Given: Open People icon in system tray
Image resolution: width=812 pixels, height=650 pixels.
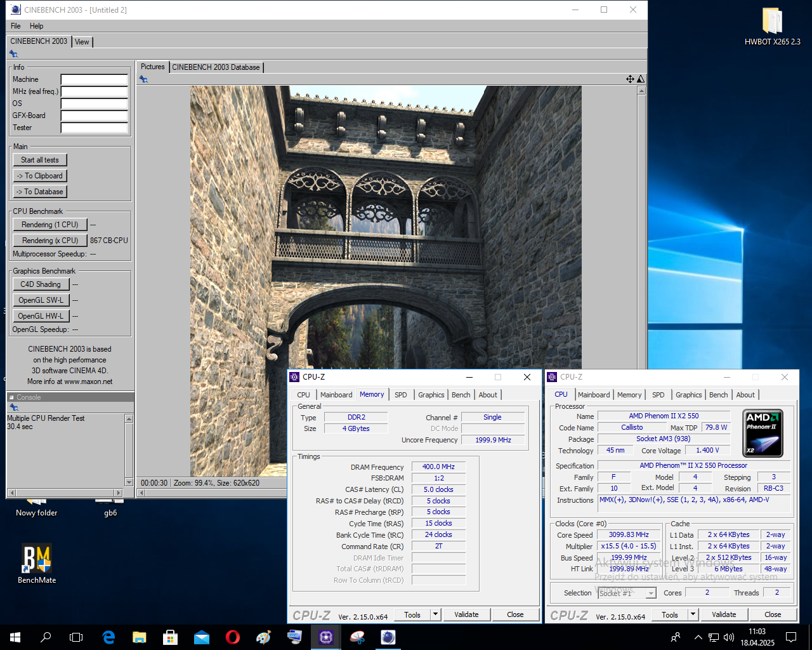Looking at the screenshot, I should (676, 637).
